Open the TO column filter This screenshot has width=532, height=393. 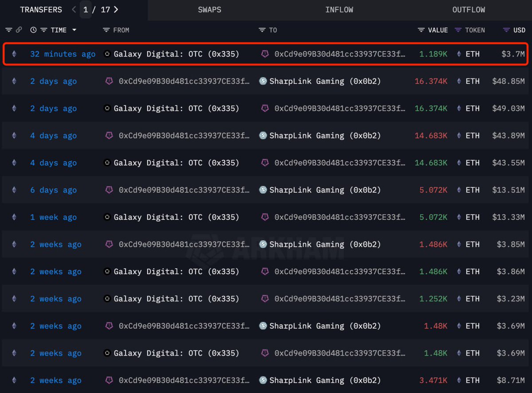tap(262, 30)
